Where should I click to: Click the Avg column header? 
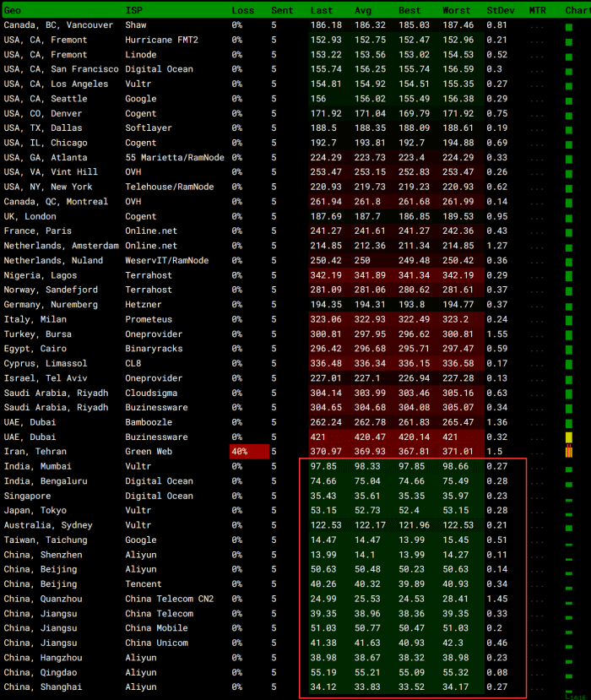coord(363,10)
